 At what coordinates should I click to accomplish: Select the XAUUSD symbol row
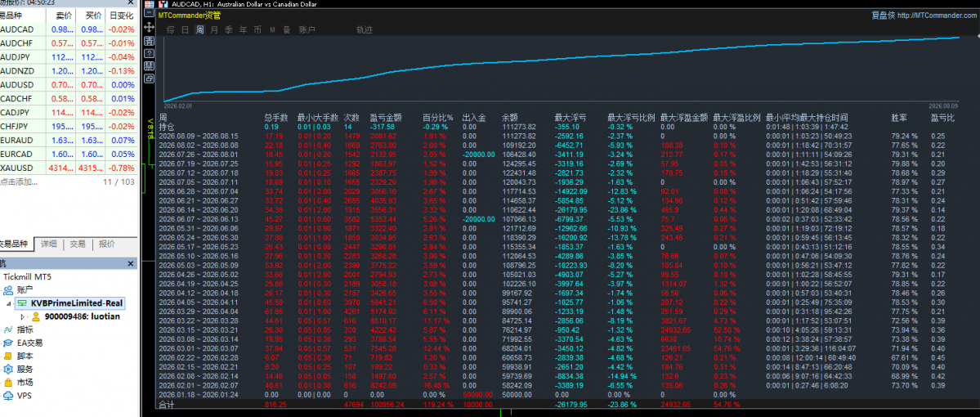(68, 168)
